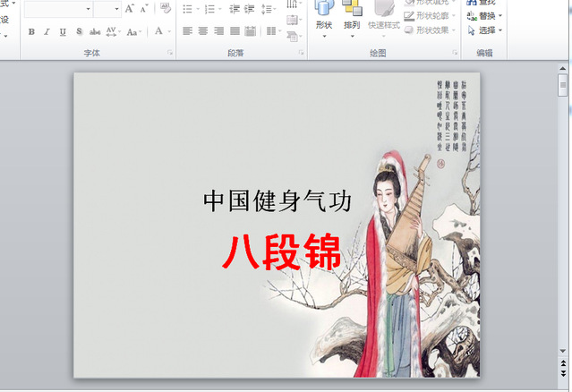Screen dimensions: 572x392
Task: Open Shape Effects (形状效果) menu
Action: click(431, 30)
